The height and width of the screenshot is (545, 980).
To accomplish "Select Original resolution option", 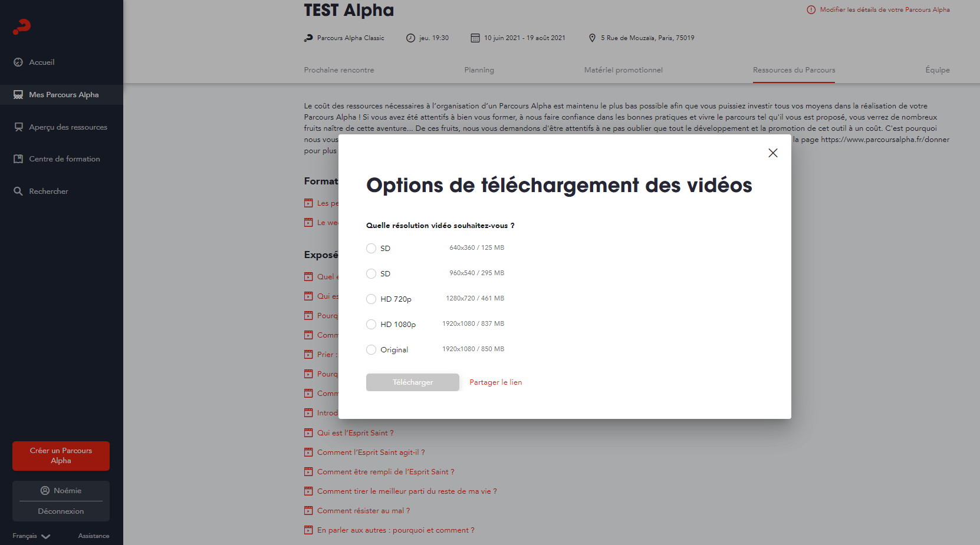I will [x=371, y=350].
